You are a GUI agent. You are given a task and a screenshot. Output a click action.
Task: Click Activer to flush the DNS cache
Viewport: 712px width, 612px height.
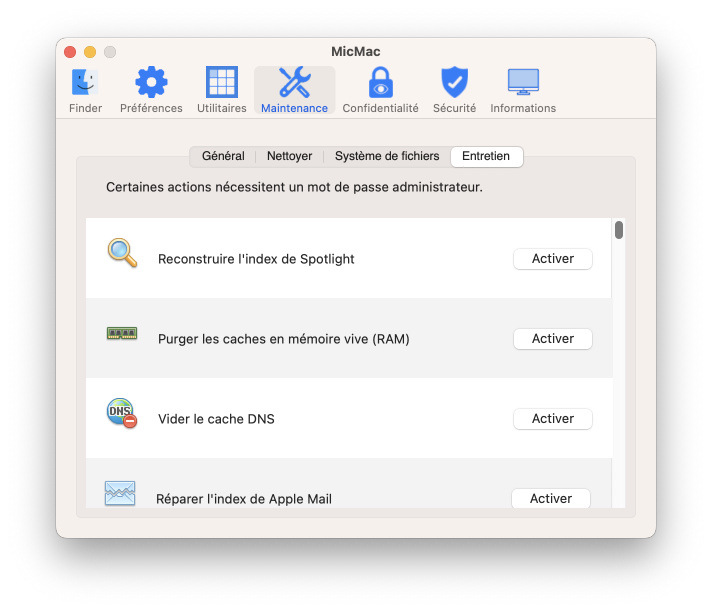[552, 419]
